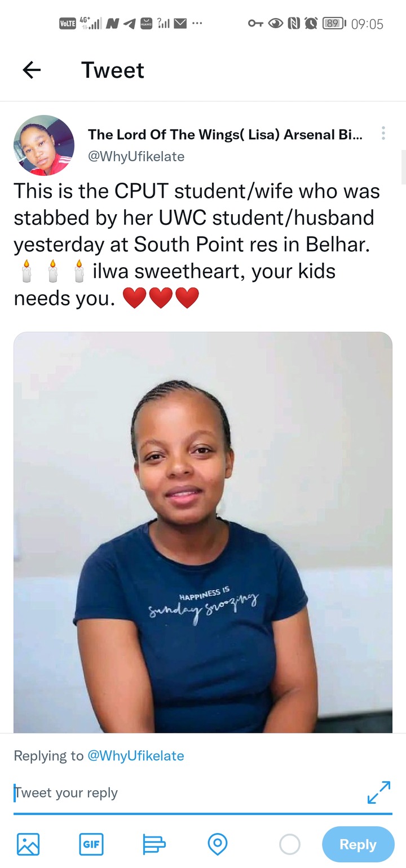This screenshot has width=406, height=868.
Task: Tap the alarm clock status icon
Action: pos(310,23)
